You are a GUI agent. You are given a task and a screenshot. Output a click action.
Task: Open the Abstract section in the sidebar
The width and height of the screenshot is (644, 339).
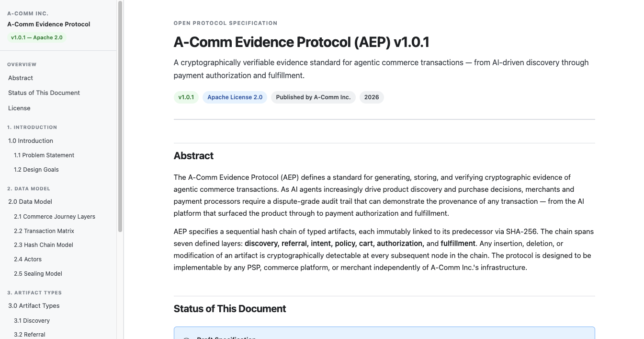(x=20, y=78)
